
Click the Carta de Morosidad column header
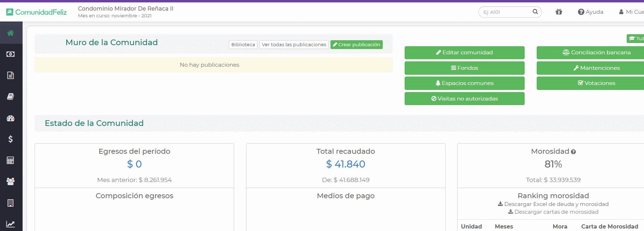[610, 226]
